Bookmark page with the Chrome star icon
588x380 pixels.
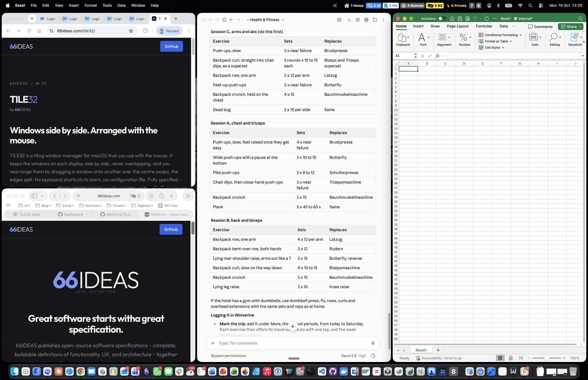coord(131,31)
